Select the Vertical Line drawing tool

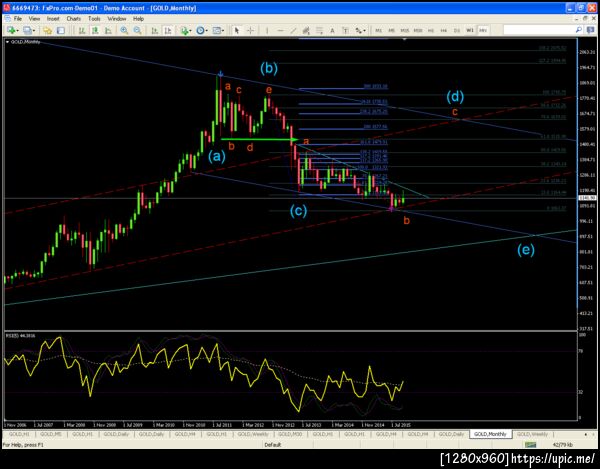click(x=267, y=30)
